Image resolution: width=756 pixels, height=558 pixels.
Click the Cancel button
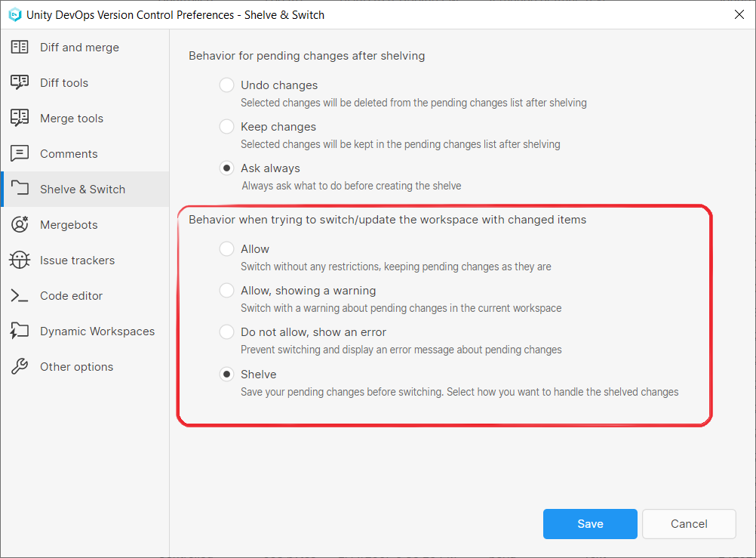click(x=689, y=524)
